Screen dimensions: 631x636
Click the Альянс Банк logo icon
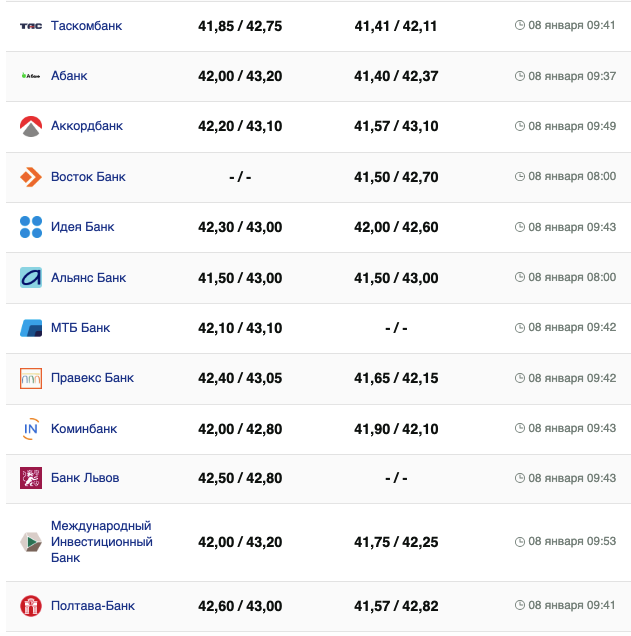pyautogui.click(x=31, y=277)
